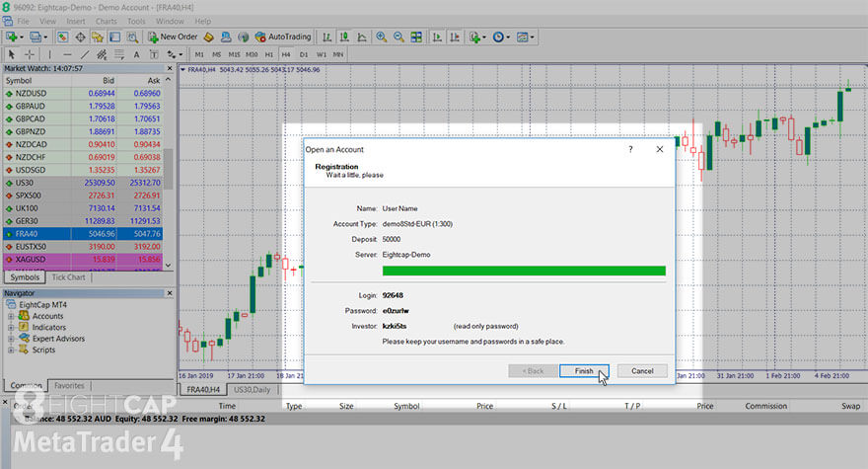Select the Crosshair tool

point(30,54)
